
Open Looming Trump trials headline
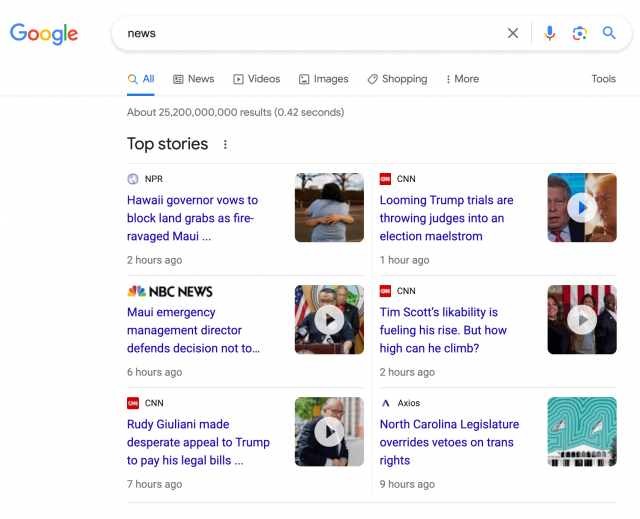click(447, 218)
